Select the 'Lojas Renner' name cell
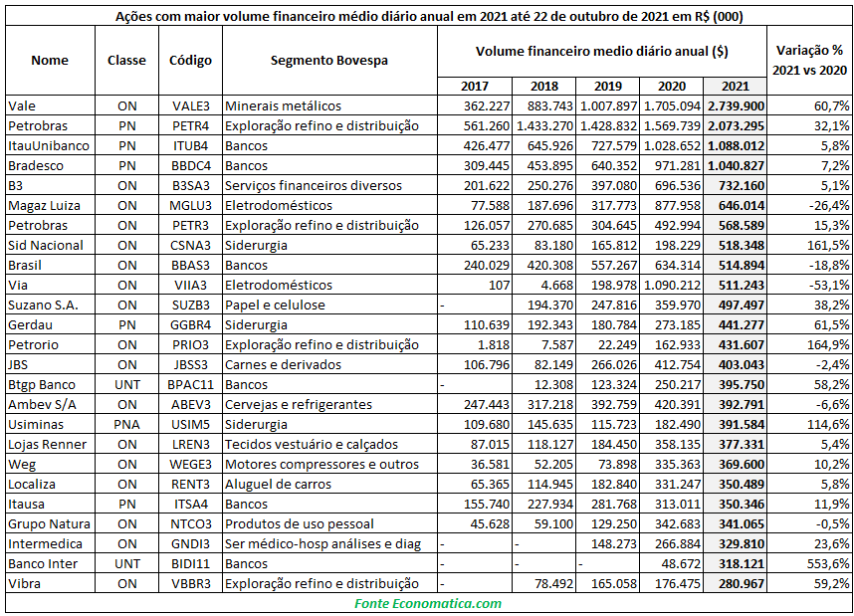The width and height of the screenshot is (854, 616). coord(50,444)
